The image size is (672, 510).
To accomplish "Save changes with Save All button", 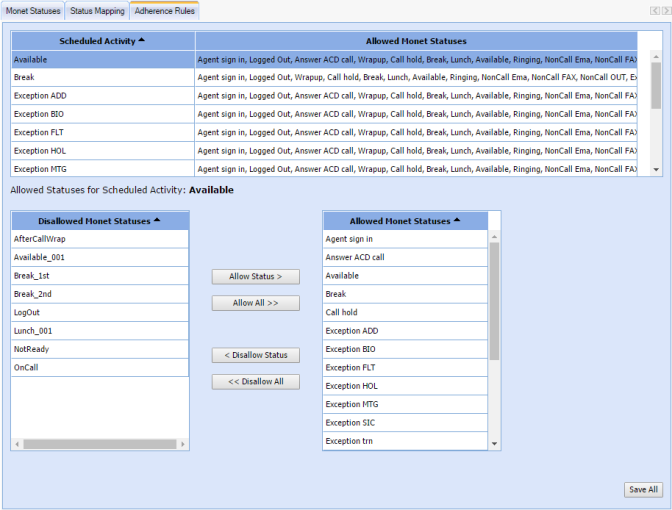I will coord(642,489).
